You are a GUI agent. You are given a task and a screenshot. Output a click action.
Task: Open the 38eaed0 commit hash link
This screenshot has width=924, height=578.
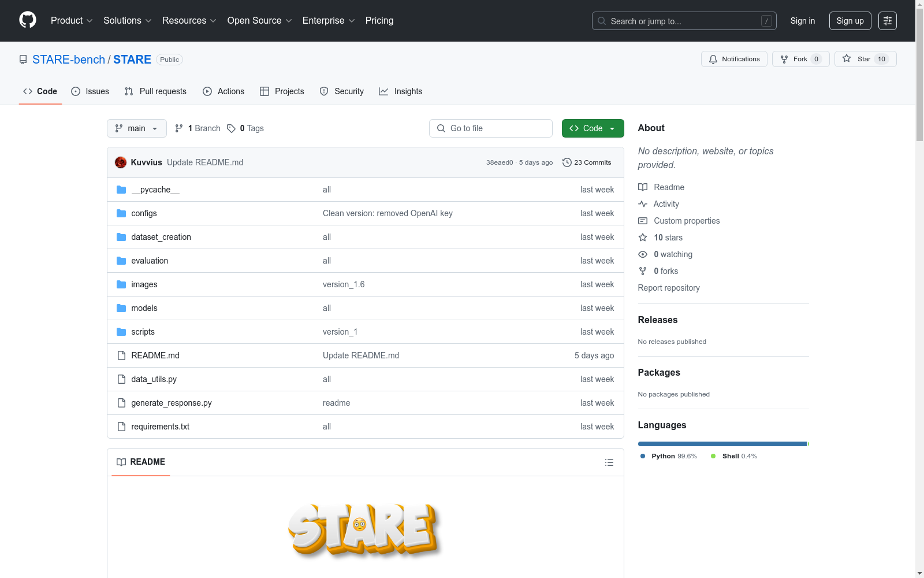tap(500, 162)
